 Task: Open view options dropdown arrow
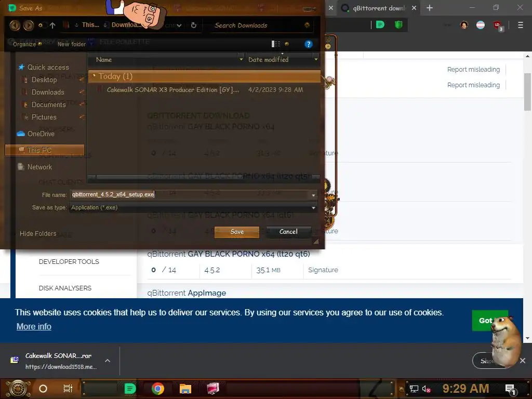(x=287, y=44)
